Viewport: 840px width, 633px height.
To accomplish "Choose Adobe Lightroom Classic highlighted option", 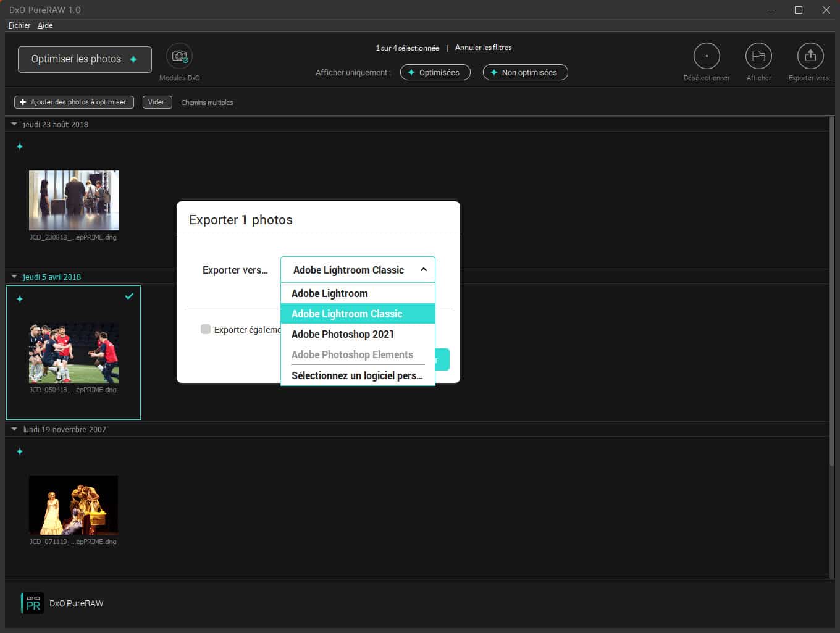I will pos(358,314).
